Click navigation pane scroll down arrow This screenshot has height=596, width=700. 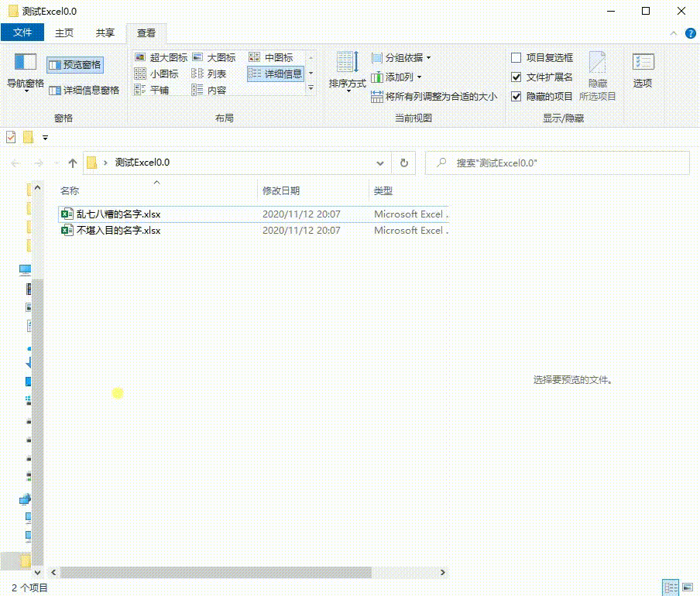tap(37, 572)
